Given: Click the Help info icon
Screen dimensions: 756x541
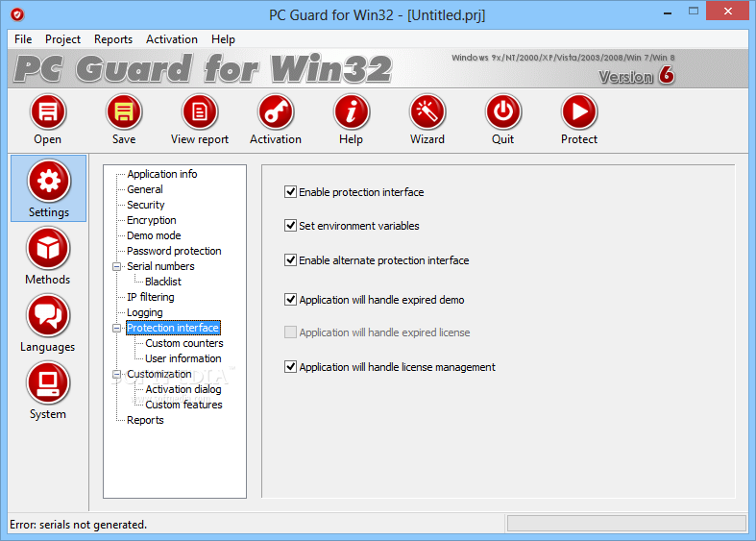Looking at the screenshot, I should (x=351, y=112).
